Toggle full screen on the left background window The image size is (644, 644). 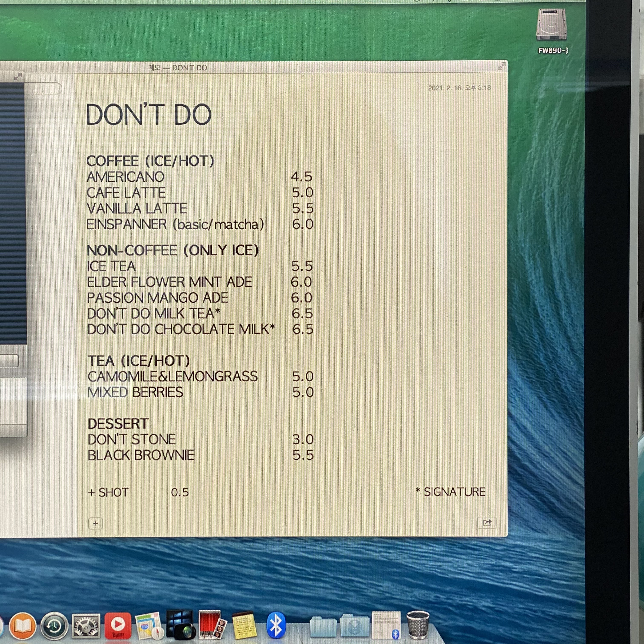coord(18,76)
